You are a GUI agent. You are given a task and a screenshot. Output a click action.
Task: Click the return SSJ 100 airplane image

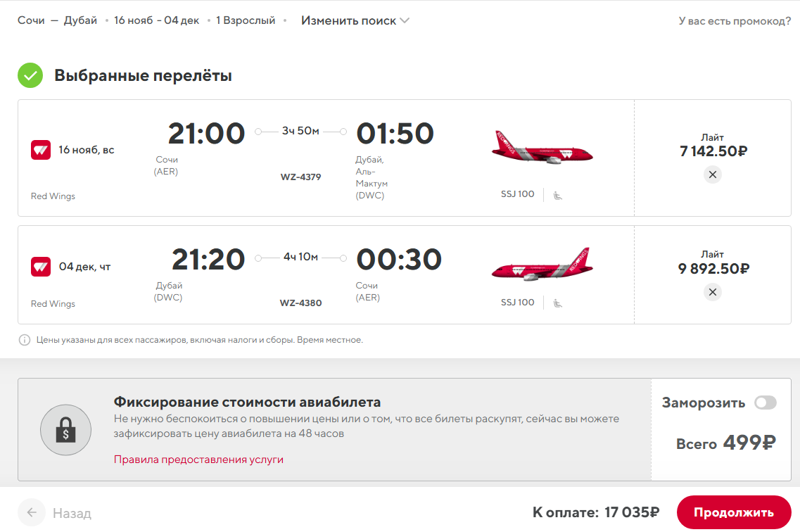coord(542,265)
